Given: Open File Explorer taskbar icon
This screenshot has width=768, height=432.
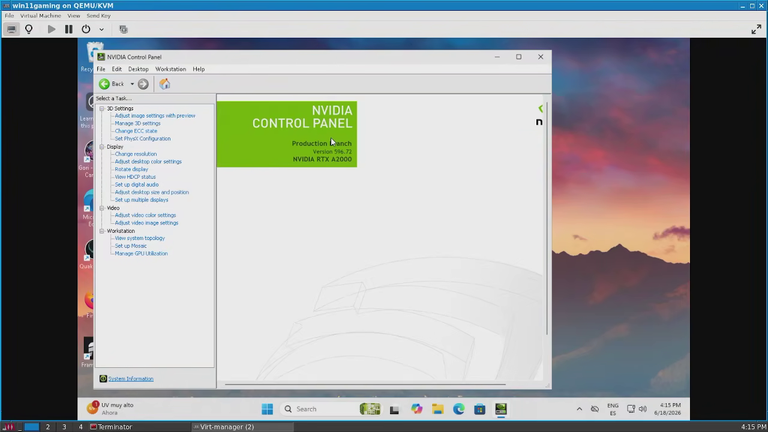Looking at the screenshot, I should click(437, 409).
